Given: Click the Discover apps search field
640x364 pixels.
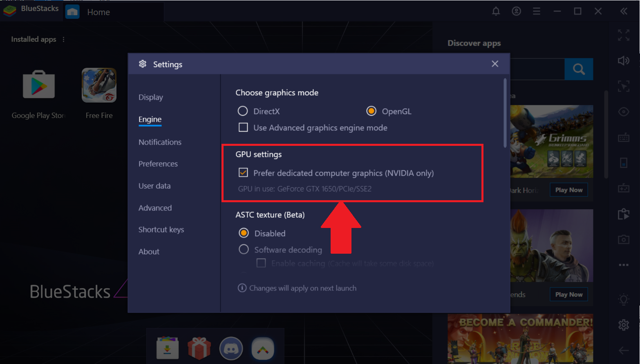Looking at the screenshot, I should pyautogui.click(x=537, y=69).
